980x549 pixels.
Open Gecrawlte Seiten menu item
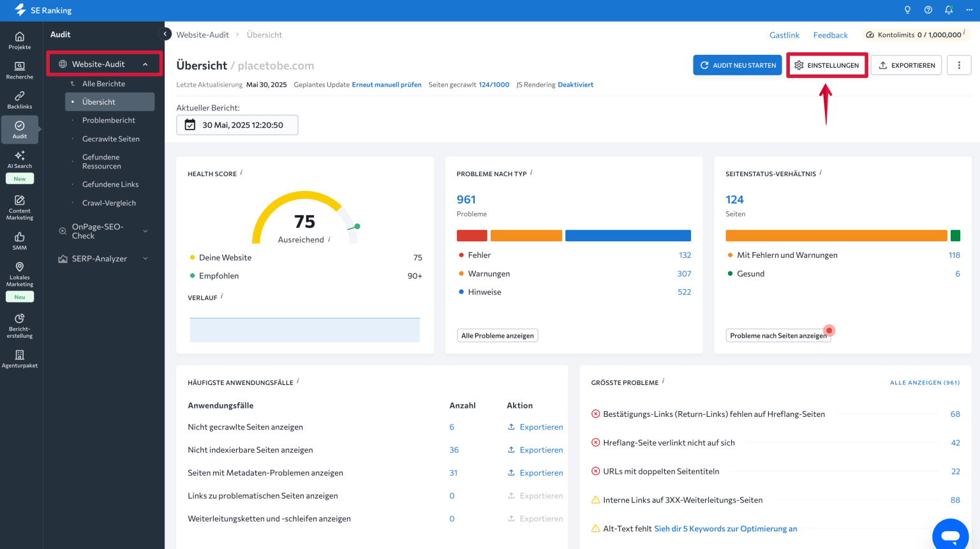pos(110,139)
